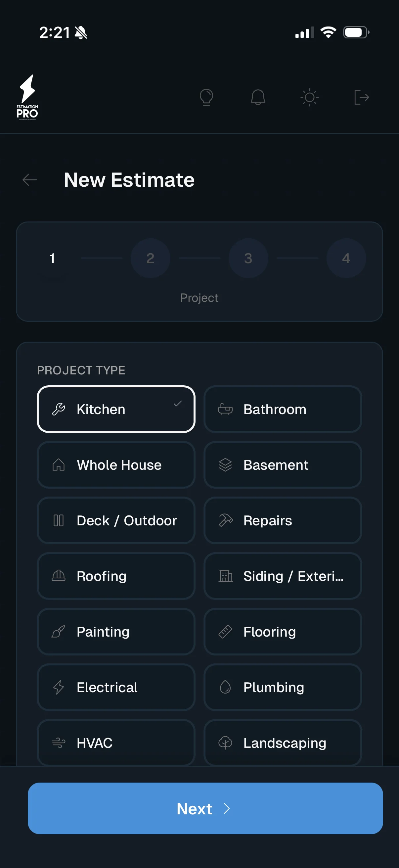Image resolution: width=399 pixels, height=868 pixels.
Task: Click the bathtub icon beside Bathroom
Action: 225,409
